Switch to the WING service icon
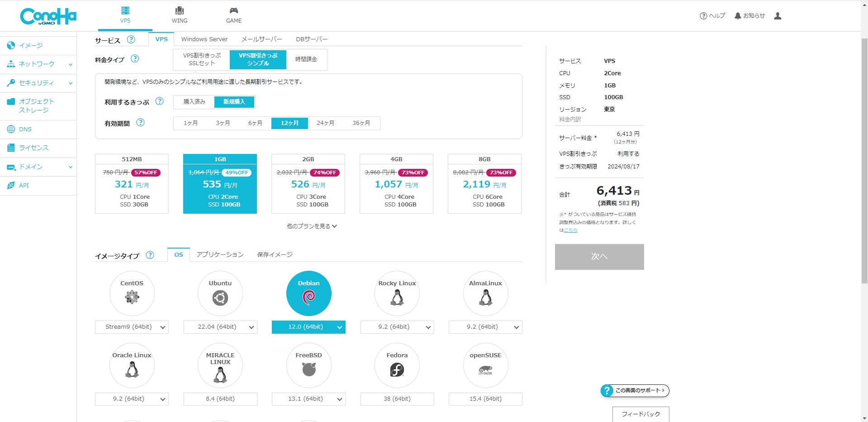Screen dimensions: 868x422 click(180, 15)
